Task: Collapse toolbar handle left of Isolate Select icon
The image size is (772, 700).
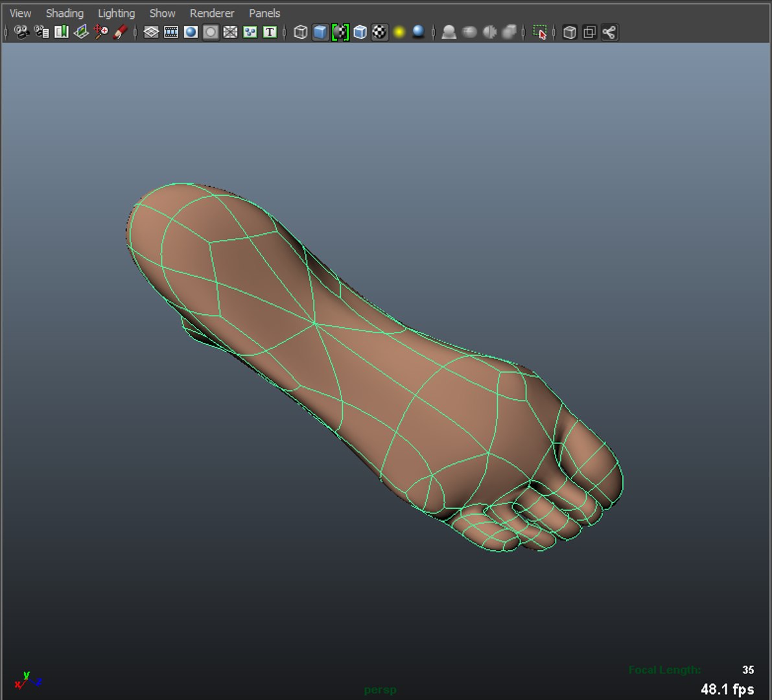Action: pyautogui.click(x=524, y=32)
